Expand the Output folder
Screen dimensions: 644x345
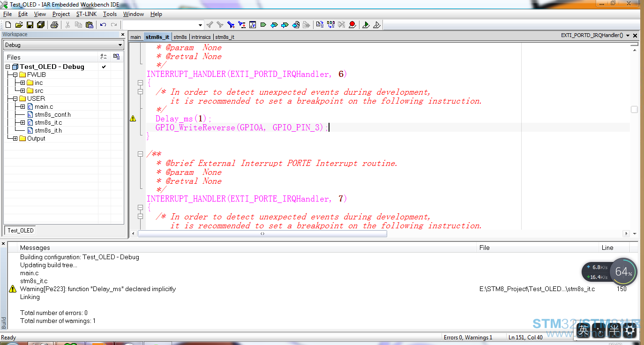click(15, 139)
